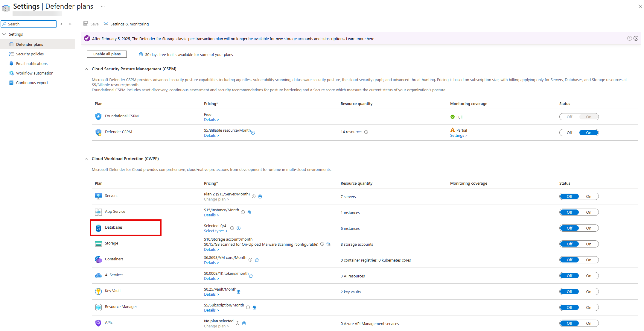This screenshot has height=331, width=644.
Task: Turn off the Defender CSPM plan
Action: click(x=569, y=132)
